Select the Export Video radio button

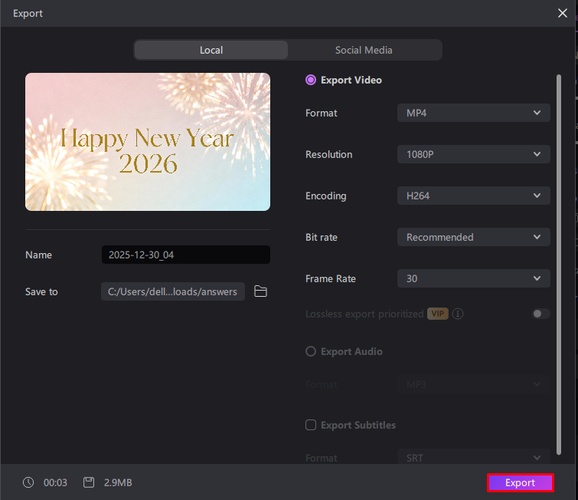311,80
